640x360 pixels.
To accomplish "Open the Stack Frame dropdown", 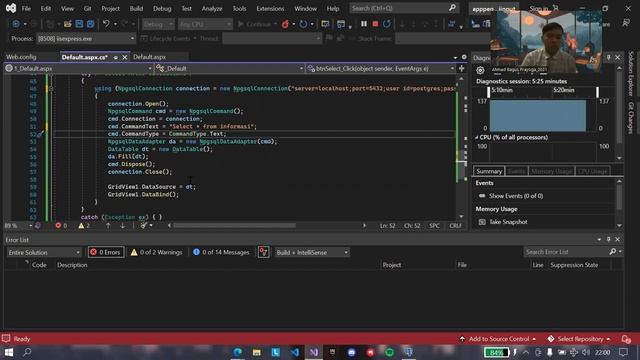I will pos(443,38).
